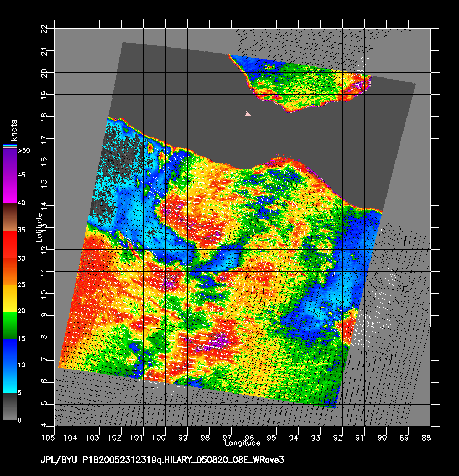Click the brown 35-40 knots legend band

coord(10,217)
